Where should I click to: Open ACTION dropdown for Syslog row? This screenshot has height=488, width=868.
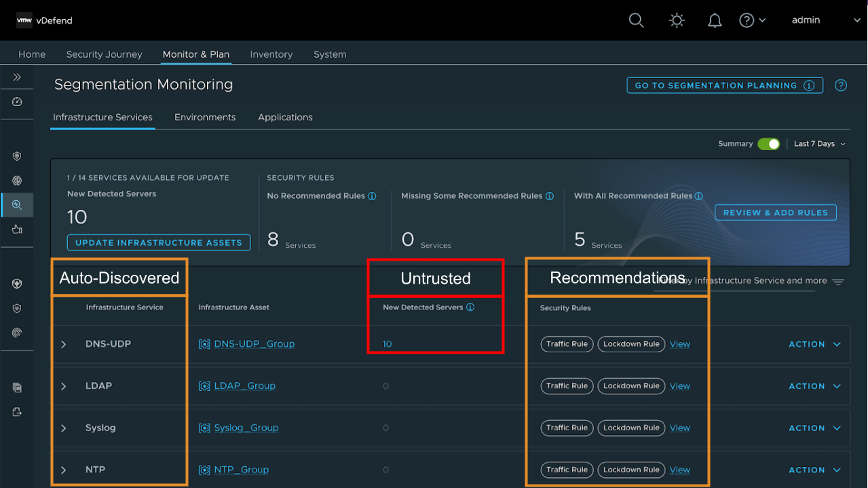814,428
